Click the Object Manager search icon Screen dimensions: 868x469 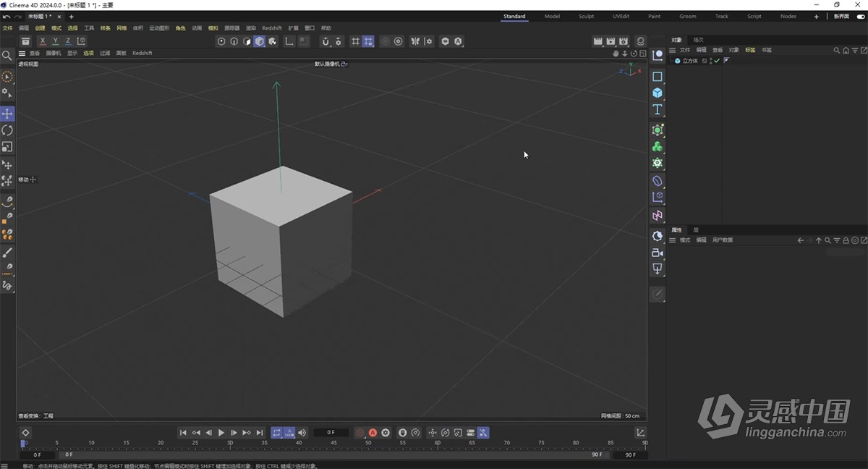tap(837, 50)
